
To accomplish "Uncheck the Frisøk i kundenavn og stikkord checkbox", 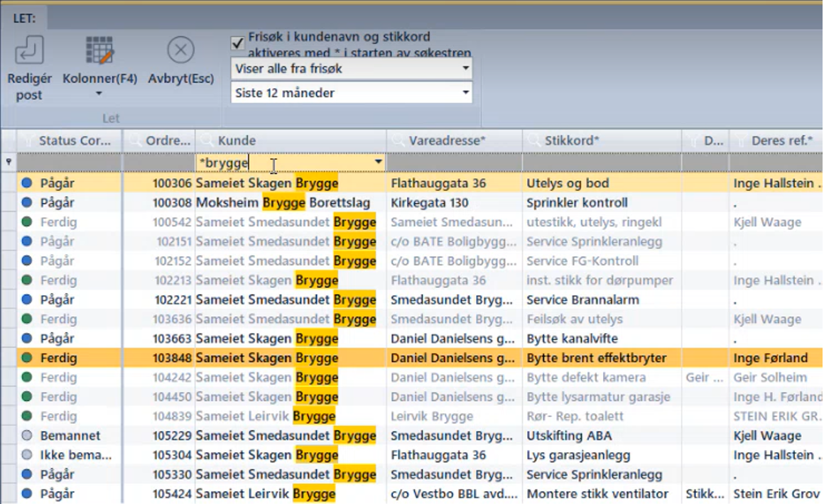I will click(x=238, y=43).
